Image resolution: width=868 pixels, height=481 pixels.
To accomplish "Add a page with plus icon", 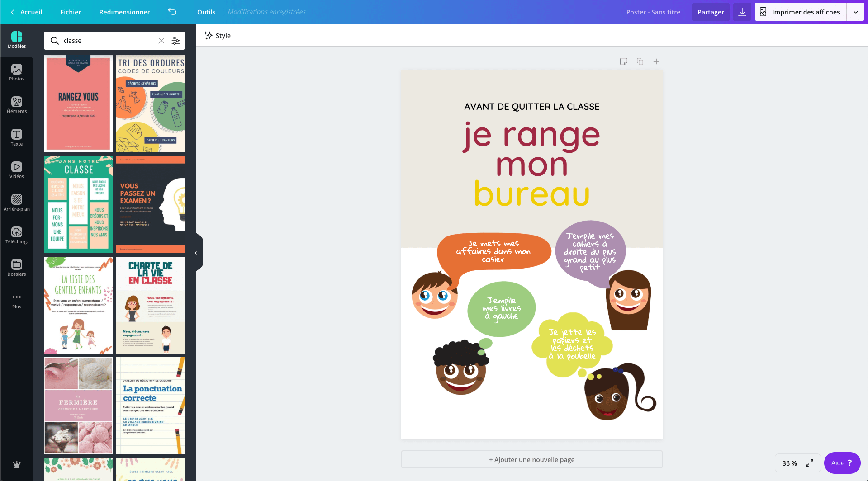I will (656, 61).
